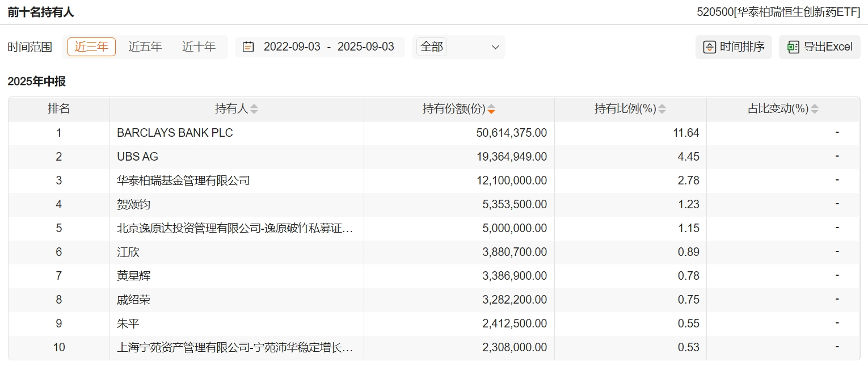The height and width of the screenshot is (366, 868).
Task: Click holding ratio 0.53
Action: [689, 347]
